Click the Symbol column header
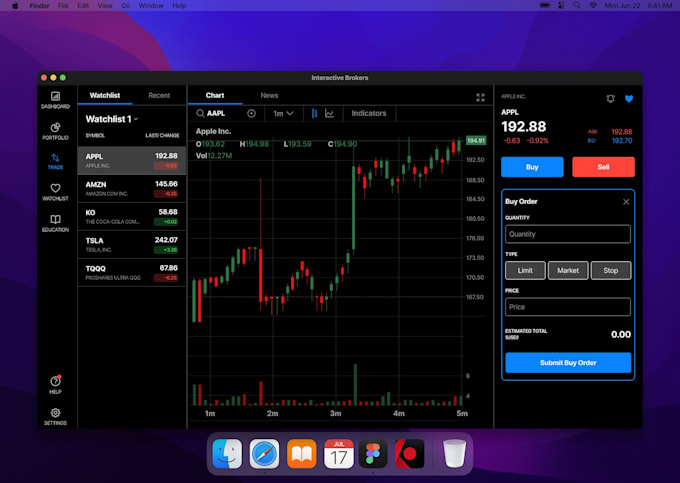The image size is (680, 483). click(95, 135)
